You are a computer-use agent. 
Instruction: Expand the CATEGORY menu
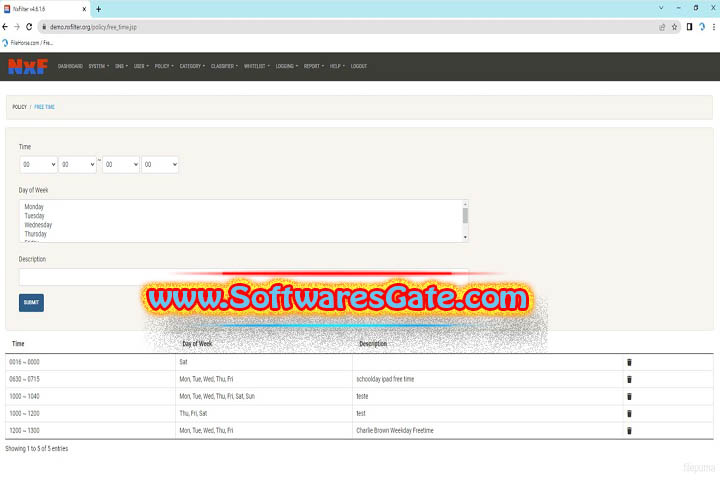coord(192,66)
